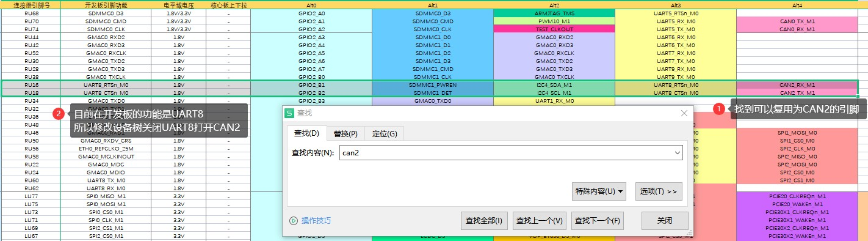Select cell GMAC0_MDIO
The height and width of the screenshot is (241, 868).
coord(106,172)
